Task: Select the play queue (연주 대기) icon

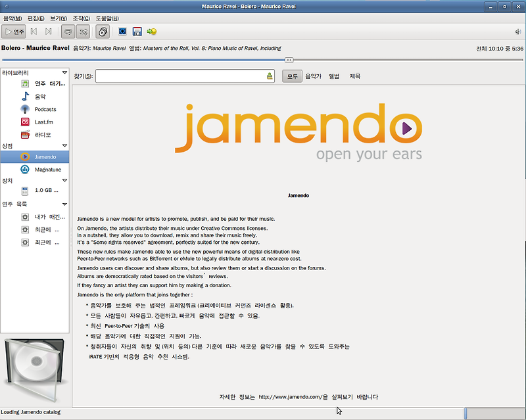Action: click(x=25, y=83)
